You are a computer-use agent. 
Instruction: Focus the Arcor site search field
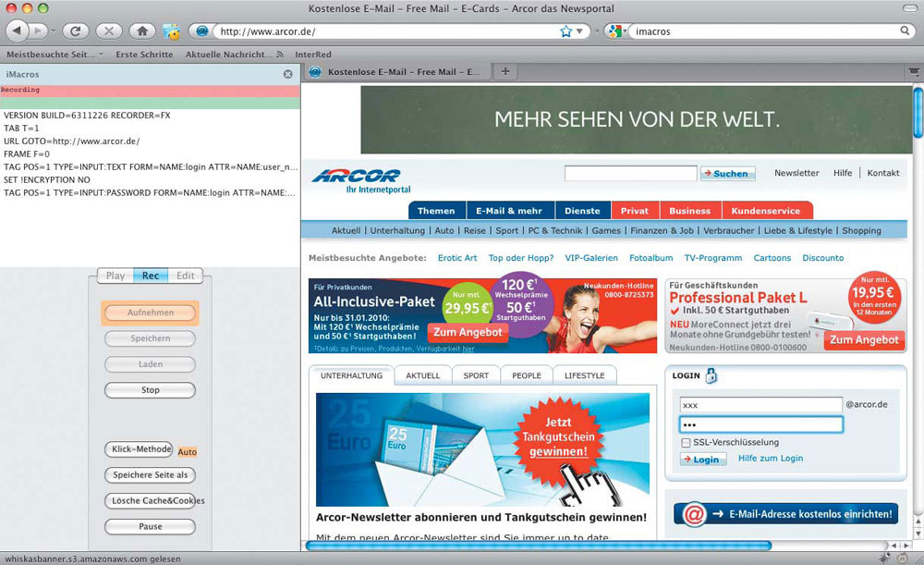click(630, 174)
